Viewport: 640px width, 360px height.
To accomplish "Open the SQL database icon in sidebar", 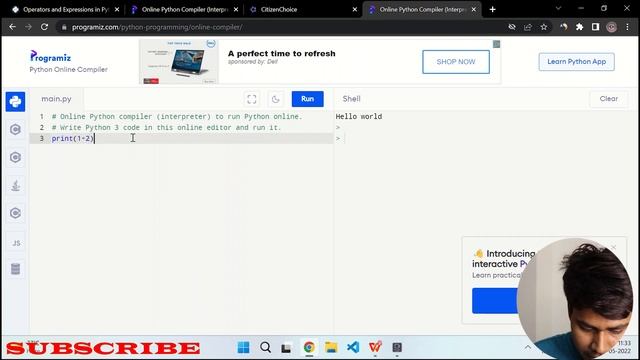I will [16, 269].
